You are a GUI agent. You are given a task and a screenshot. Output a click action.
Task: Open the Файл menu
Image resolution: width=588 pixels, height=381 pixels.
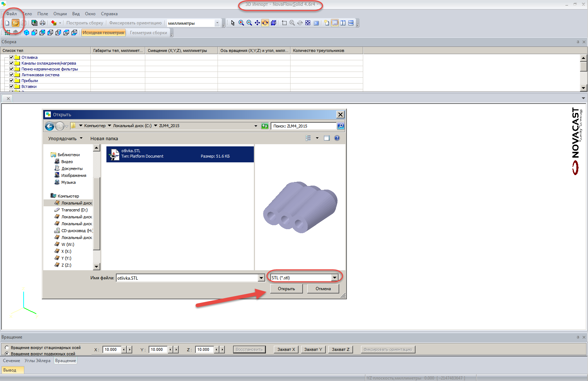pyautogui.click(x=12, y=14)
